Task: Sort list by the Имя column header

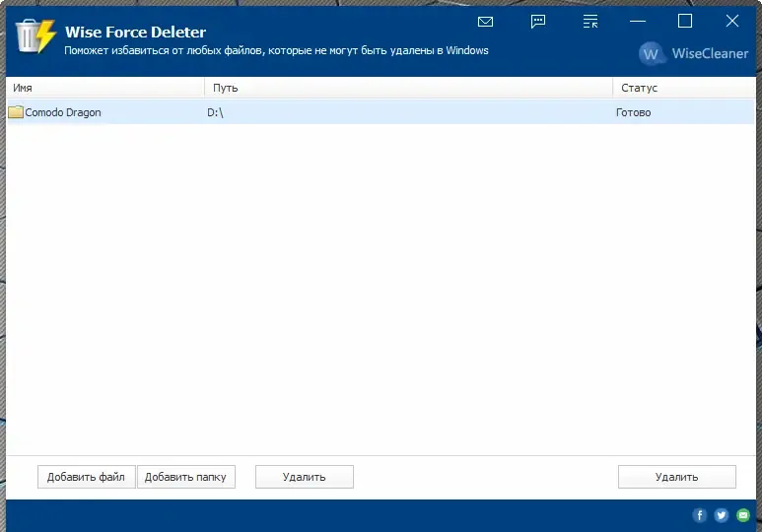Action: coord(105,88)
